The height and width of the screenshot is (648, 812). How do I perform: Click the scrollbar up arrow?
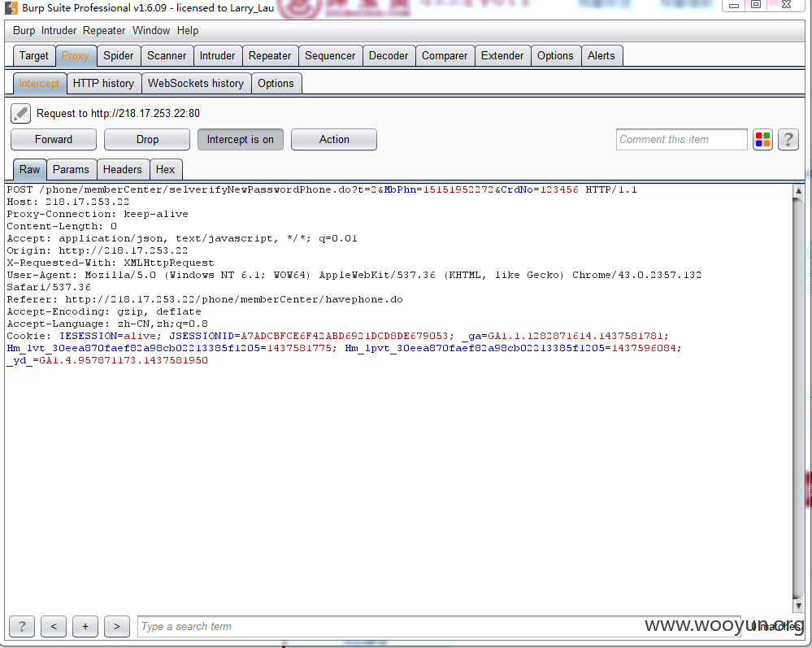798,190
